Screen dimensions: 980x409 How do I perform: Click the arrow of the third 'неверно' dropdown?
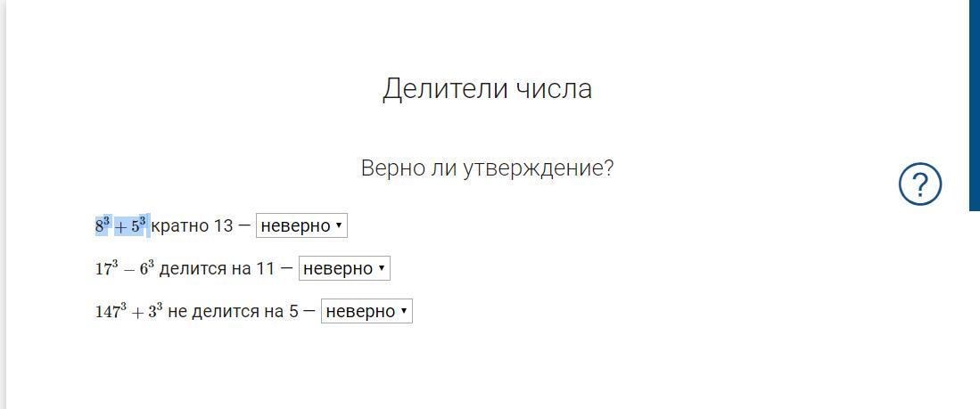pos(404,311)
